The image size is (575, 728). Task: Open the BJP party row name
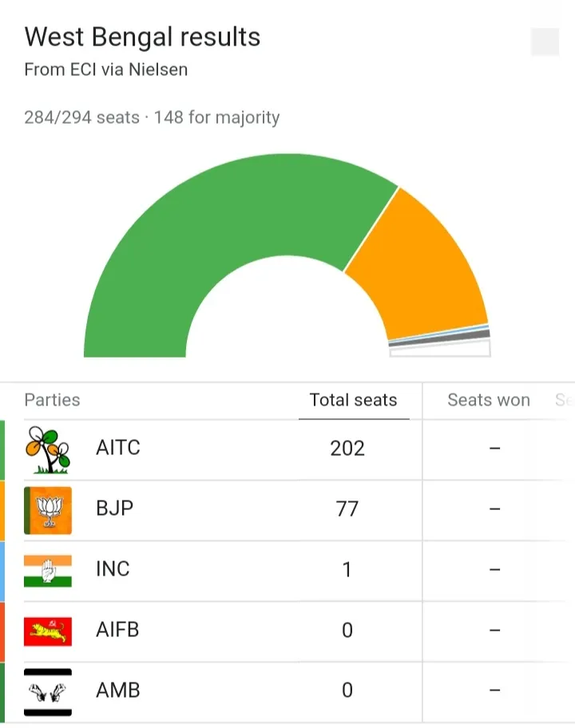[x=115, y=508]
